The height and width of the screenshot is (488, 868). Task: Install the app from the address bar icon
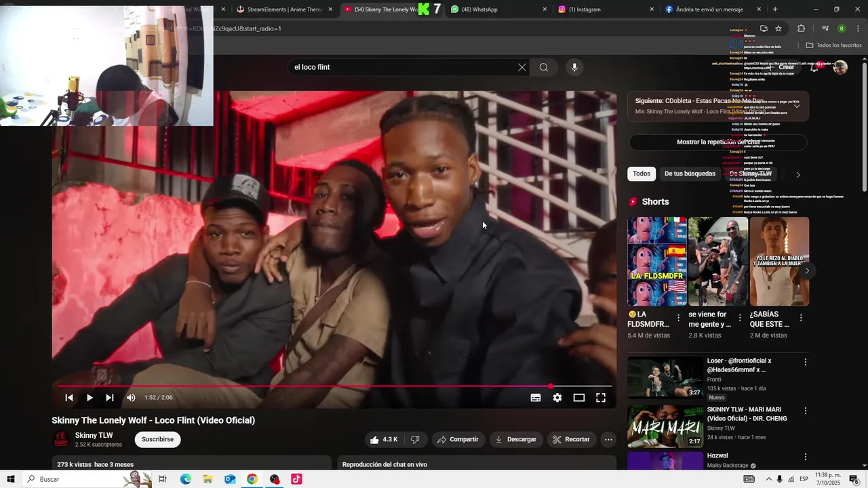coord(764,28)
